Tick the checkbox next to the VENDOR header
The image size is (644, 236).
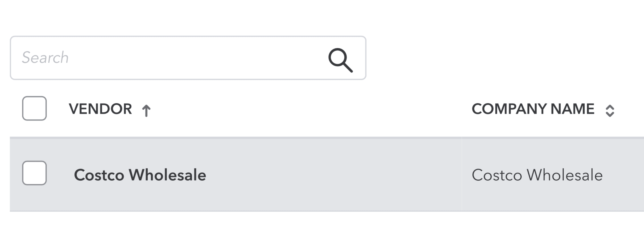click(34, 108)
